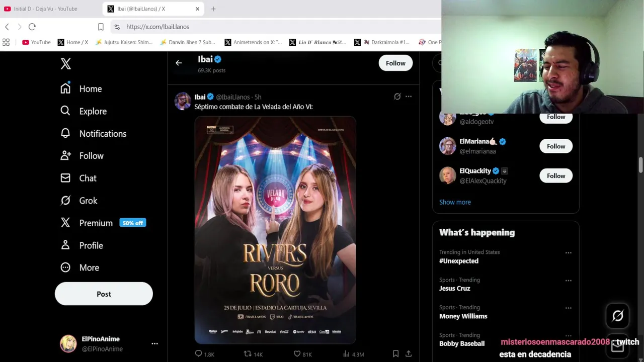This screenshot has width=644, height=362.
Task: Bookmark Ibai's post
Action: coord(396,354)
